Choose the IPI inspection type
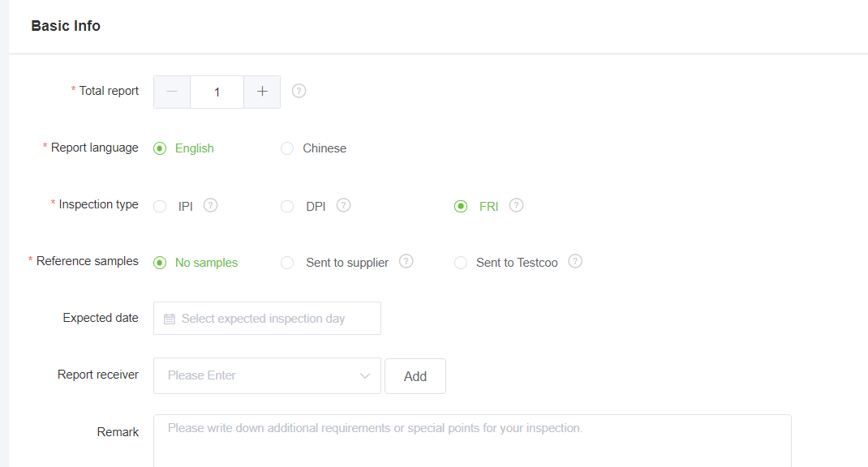 (160, 207)
